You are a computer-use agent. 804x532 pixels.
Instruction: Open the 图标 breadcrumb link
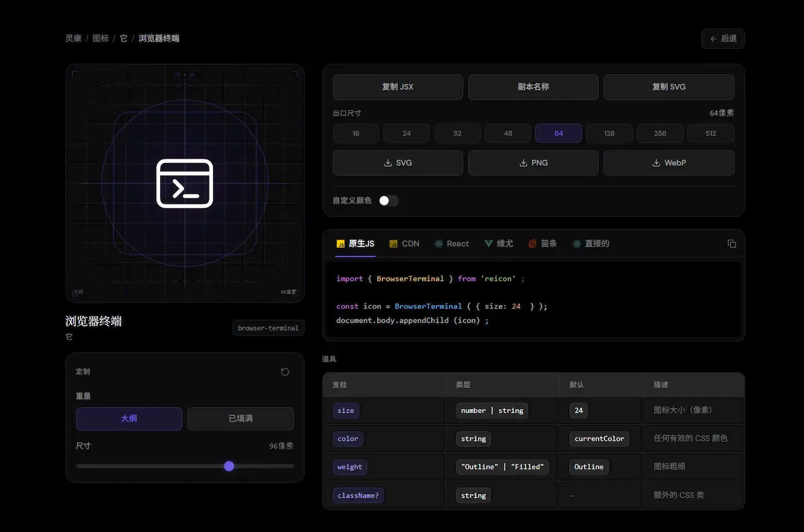[100, 38]
